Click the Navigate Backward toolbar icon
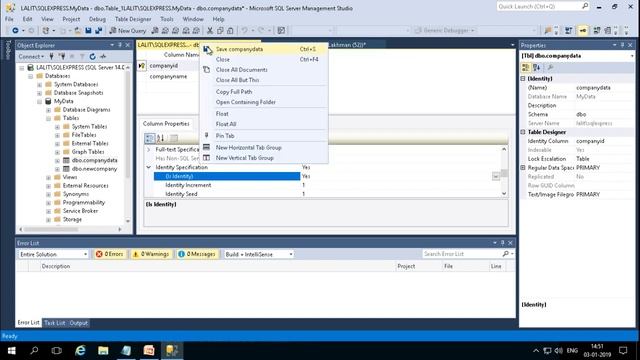Image resolution: width=640 pixels, height=360 pixels. click(x=15, y=31)
